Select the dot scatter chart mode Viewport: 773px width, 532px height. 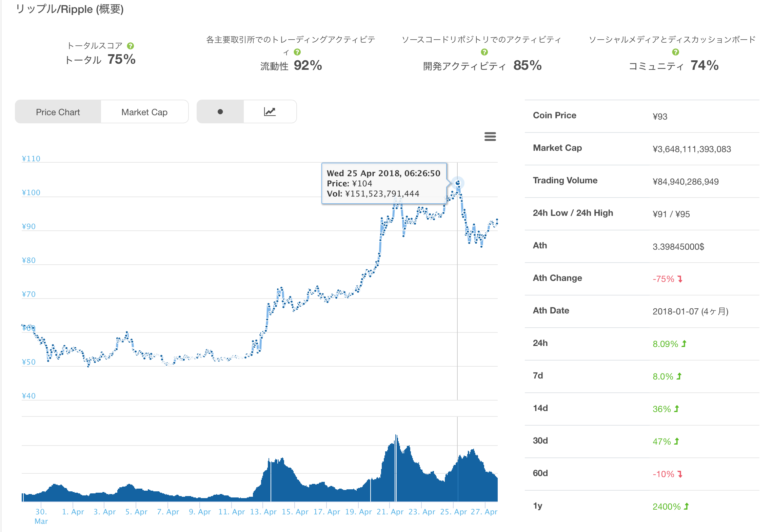coord(220,111)
